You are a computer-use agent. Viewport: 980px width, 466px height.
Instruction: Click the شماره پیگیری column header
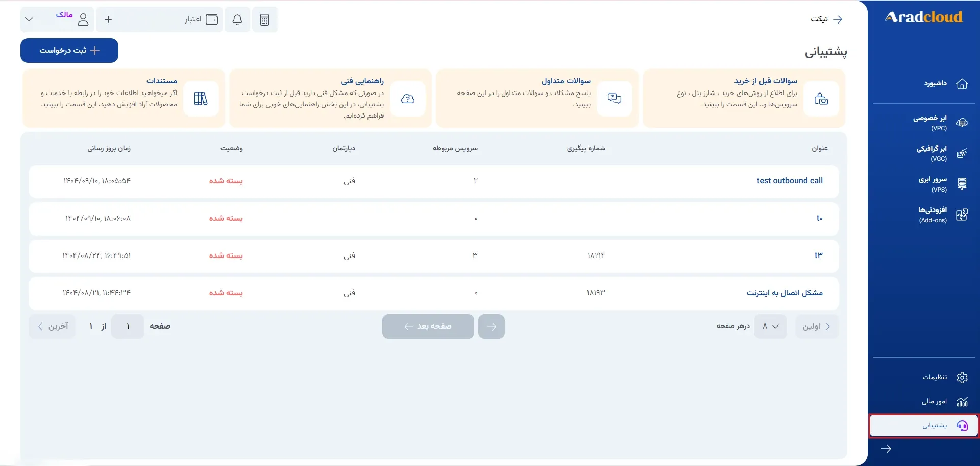pos(586,148)
